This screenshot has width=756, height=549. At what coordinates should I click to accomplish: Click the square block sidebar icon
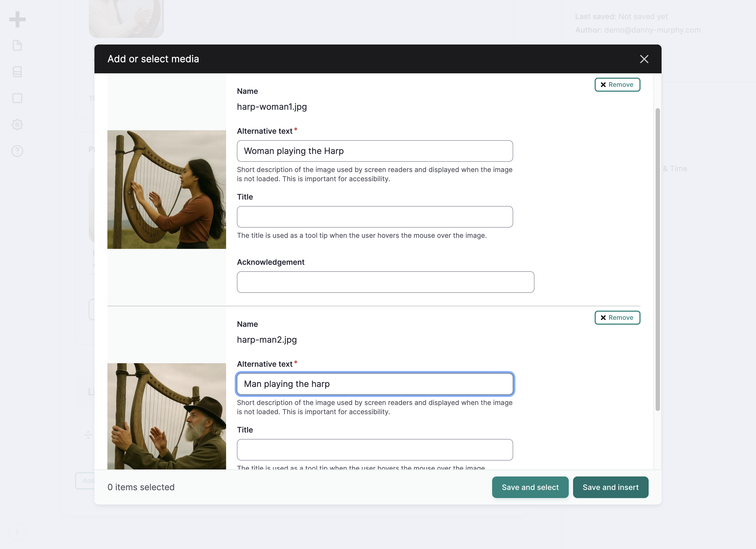click(x=17, y=98)
